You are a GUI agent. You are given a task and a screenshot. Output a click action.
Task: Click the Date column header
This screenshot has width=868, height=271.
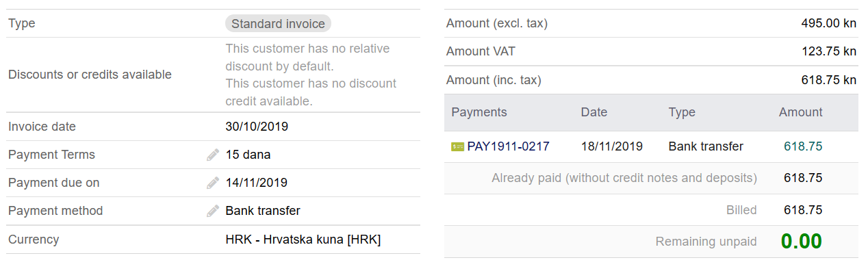(594, 112)
